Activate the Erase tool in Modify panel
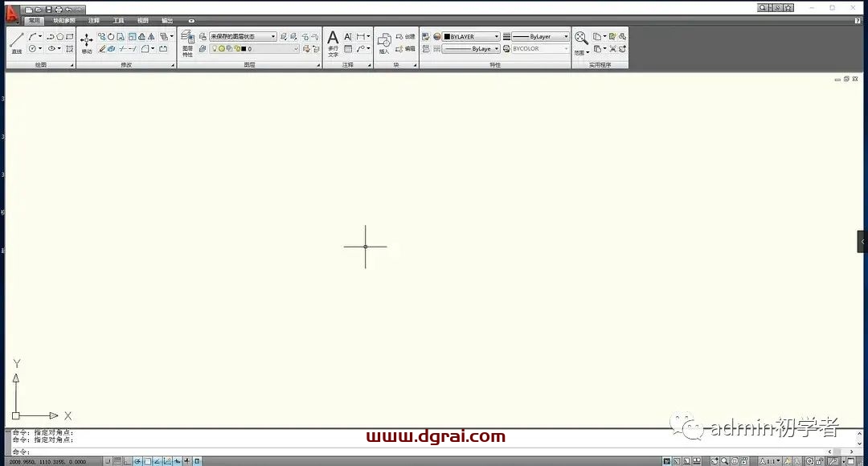Viewport: 868px width, 466px height. tap(102, 49)
